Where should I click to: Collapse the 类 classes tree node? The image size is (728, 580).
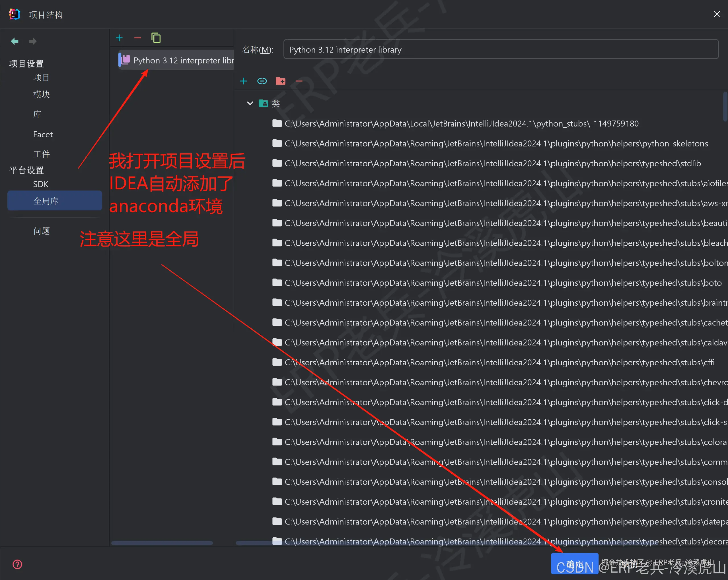tap(250, 103)
